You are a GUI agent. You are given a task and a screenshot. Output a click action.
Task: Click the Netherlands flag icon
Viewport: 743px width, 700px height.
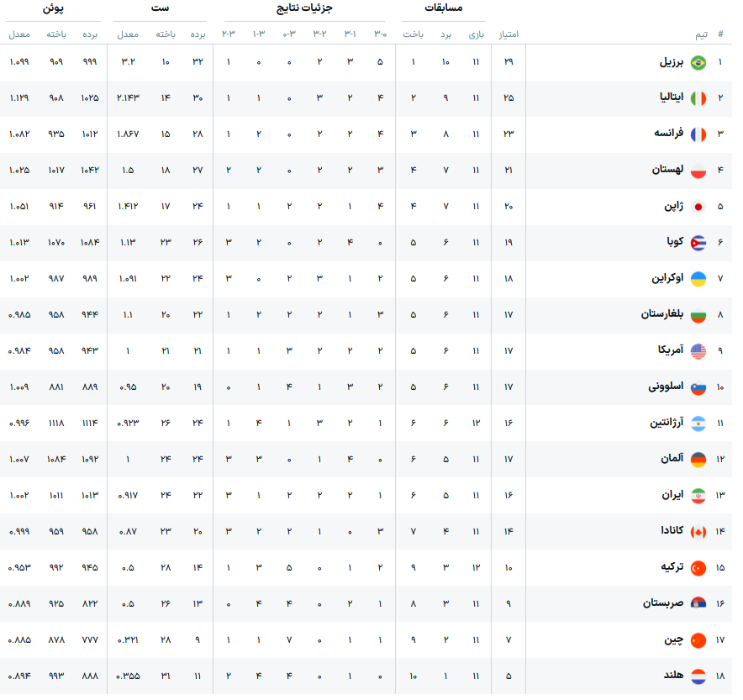[x=698, y=676]
